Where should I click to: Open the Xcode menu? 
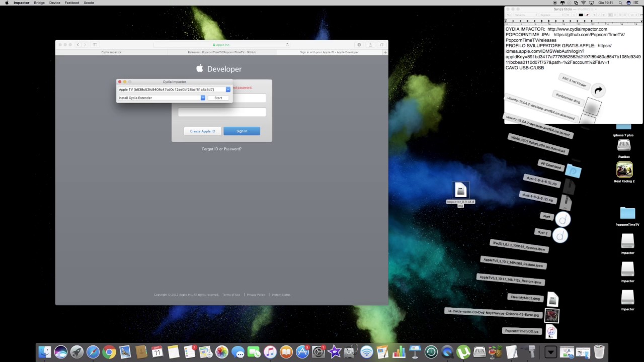point(89,3)
